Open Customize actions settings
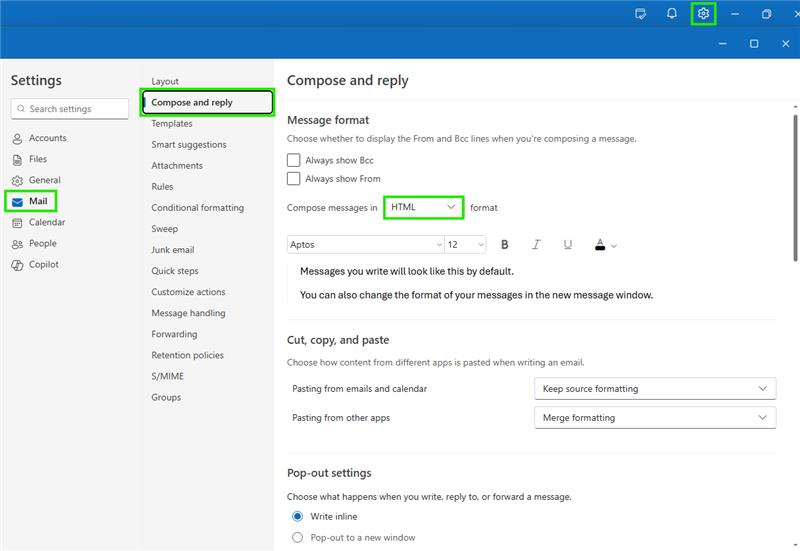This screenshot has width=800, height=551. coord(188,292)
